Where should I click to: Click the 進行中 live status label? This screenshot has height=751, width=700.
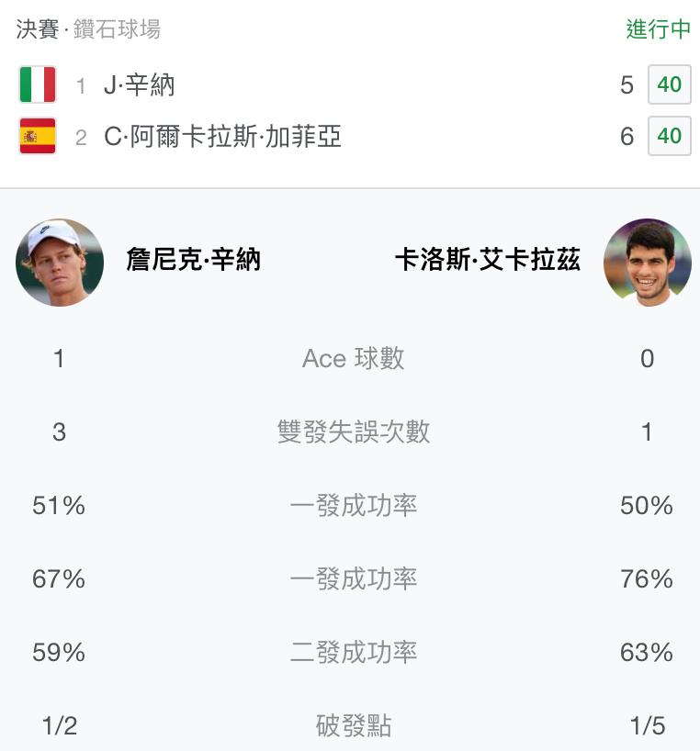coord(659,29)
